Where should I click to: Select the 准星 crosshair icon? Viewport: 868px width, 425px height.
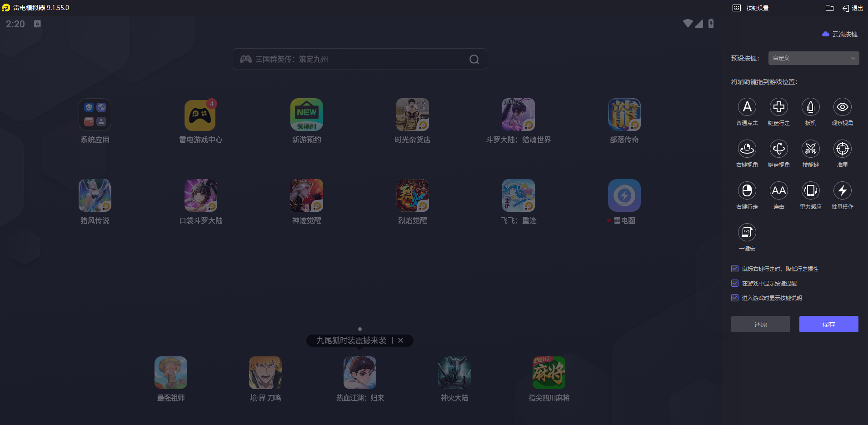843,149
